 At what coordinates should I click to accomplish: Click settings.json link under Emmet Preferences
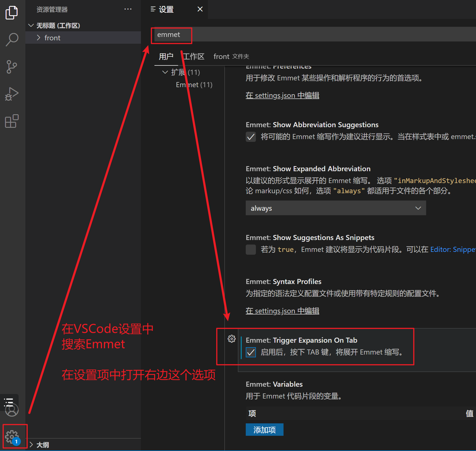282,95
